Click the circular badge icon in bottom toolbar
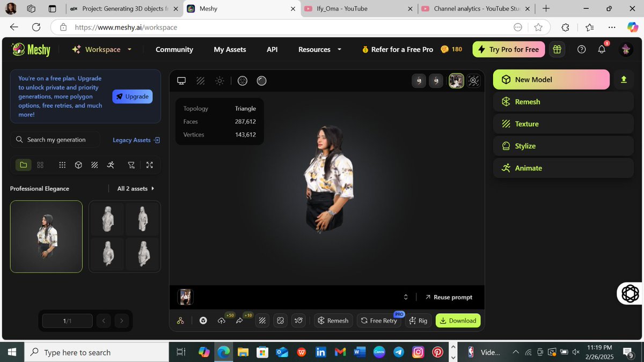Screen dimensions: 644x362 203,321
